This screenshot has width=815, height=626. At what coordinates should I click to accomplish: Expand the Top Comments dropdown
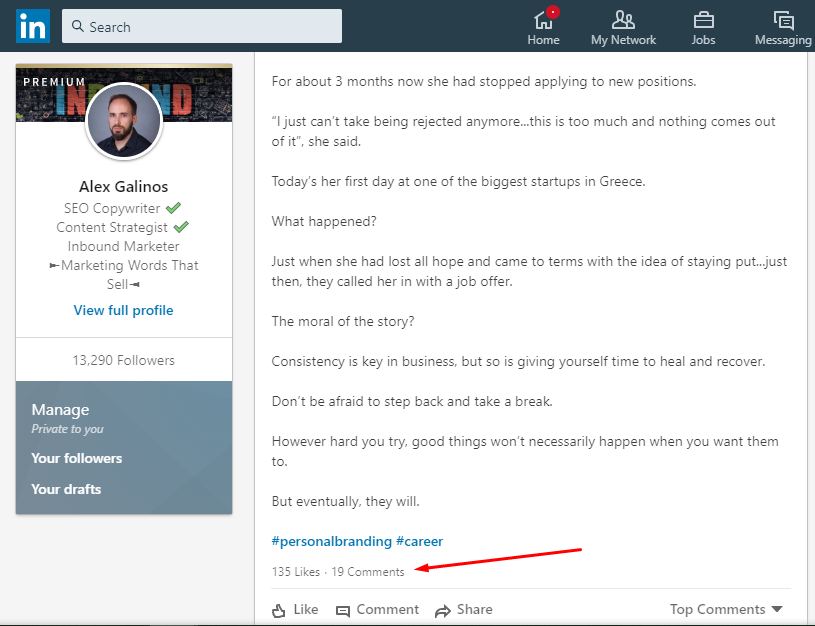pyautogui.click(x=726, y=609)
